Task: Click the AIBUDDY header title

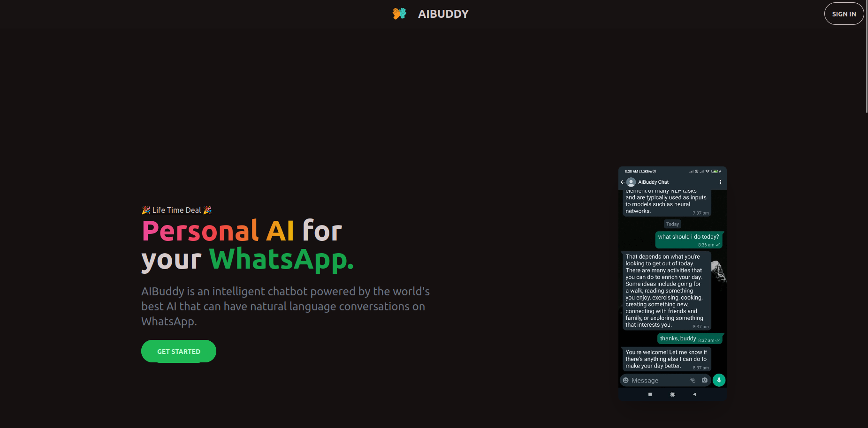Action: click(x=443, y=14)
